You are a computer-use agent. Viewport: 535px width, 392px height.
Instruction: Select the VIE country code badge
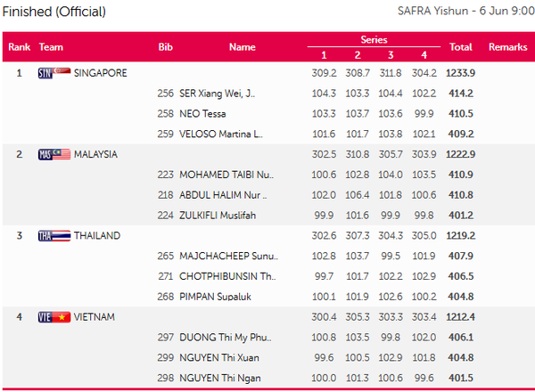click(45, 316)
